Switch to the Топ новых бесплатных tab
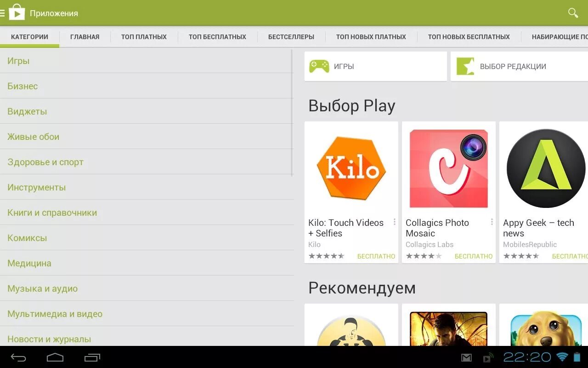The width and height of the screenshot is (588, 368). click(469, 37)
